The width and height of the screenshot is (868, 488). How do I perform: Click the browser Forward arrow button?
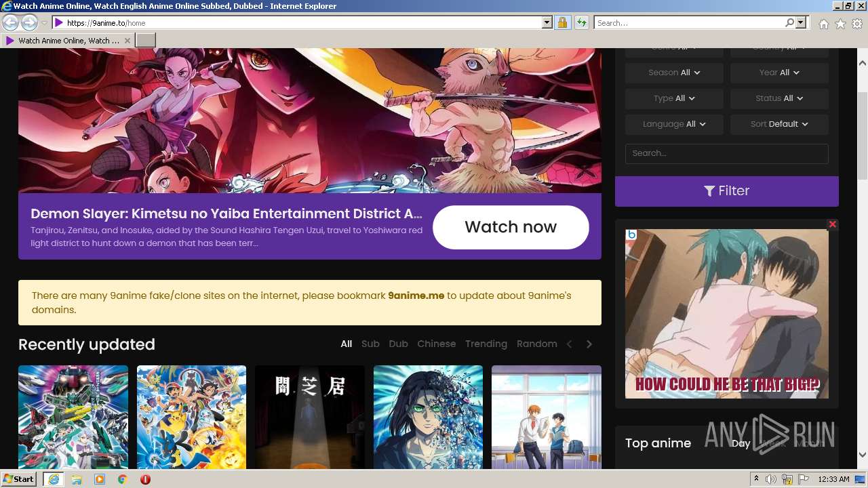tap(29, 23)
